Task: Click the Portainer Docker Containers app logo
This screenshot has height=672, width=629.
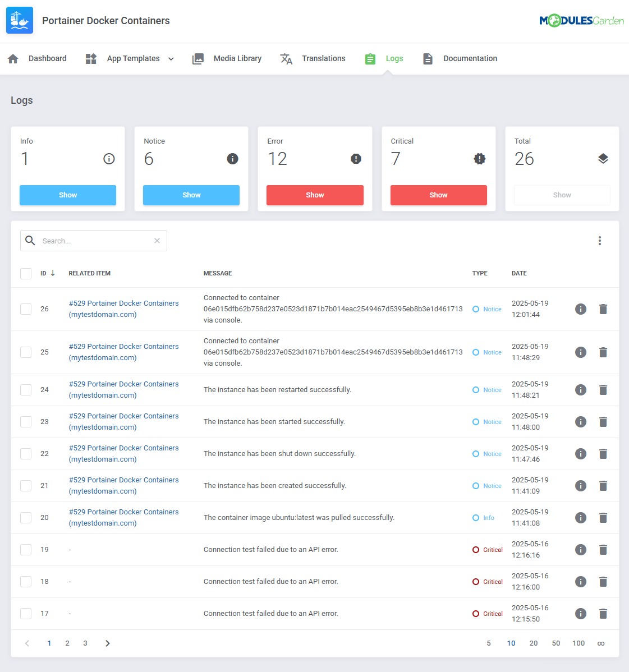Action: pos(20,20)
